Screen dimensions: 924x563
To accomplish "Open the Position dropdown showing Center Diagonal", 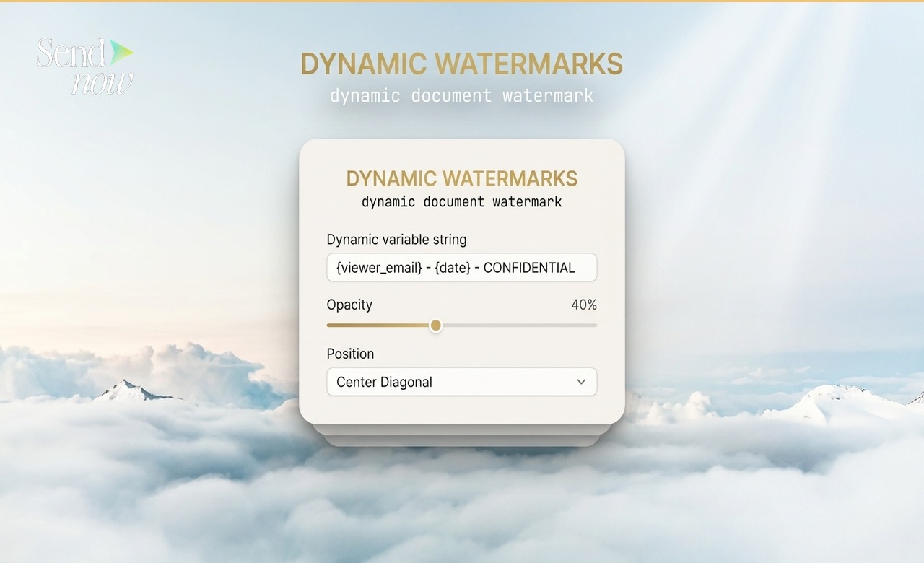I will [461, 382].
